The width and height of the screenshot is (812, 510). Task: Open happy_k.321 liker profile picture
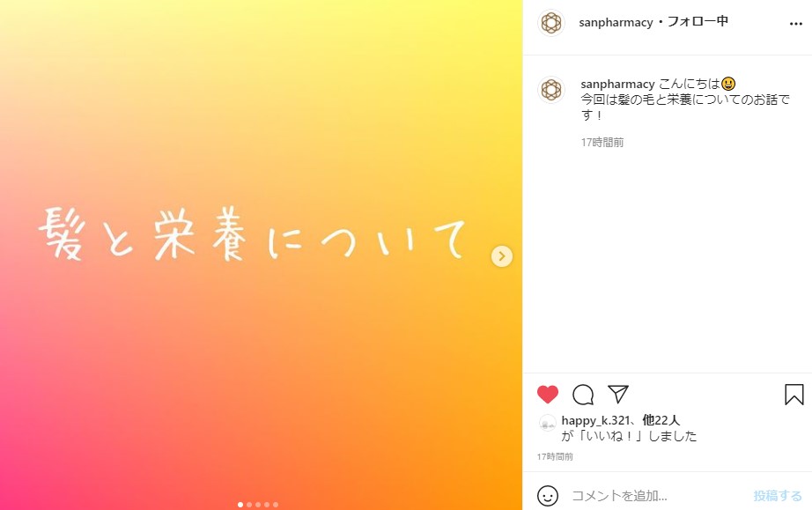(x=548, y=424)
